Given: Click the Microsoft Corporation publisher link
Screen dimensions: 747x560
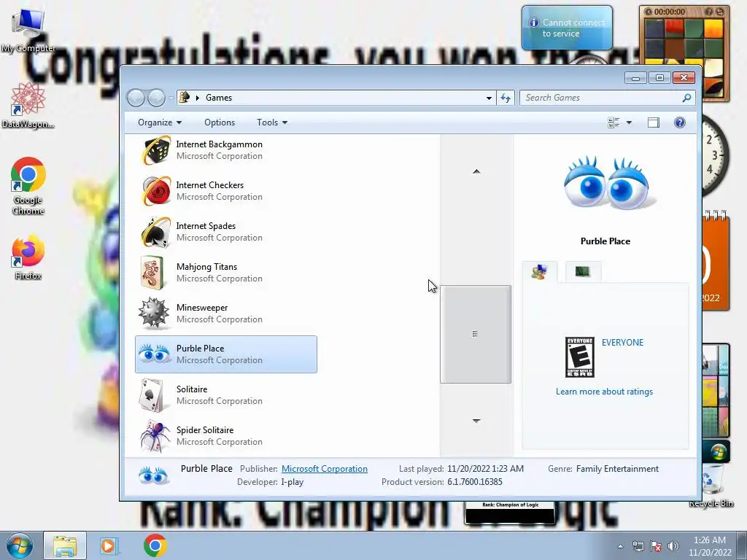Looking at the screenshot, I should click(325, 469).
